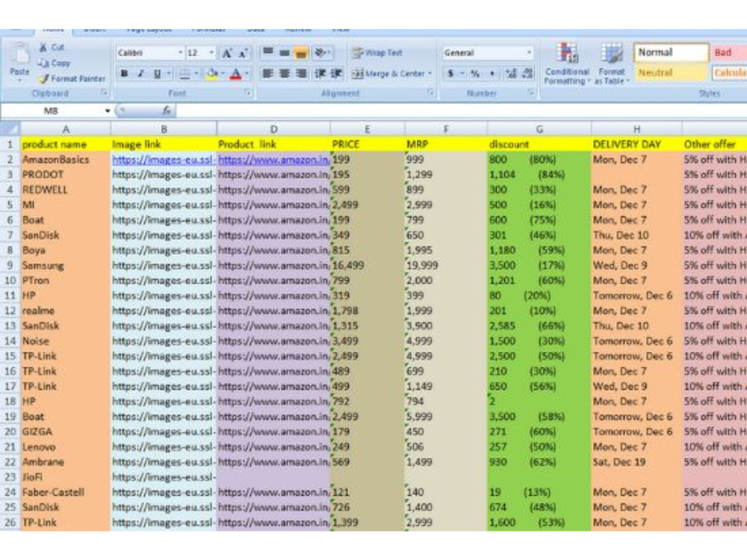747x560 pixels.
Task: Click the Copy icon
Action: point(43,63)
